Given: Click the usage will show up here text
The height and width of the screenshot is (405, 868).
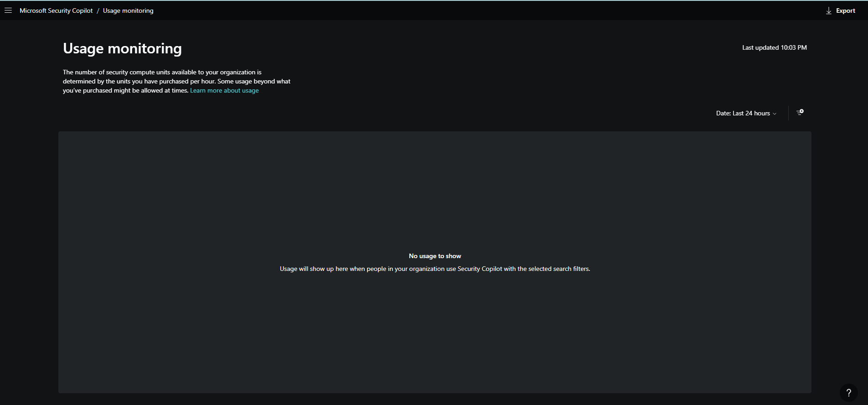Looking at the screenshot, I should coord(434,269).
